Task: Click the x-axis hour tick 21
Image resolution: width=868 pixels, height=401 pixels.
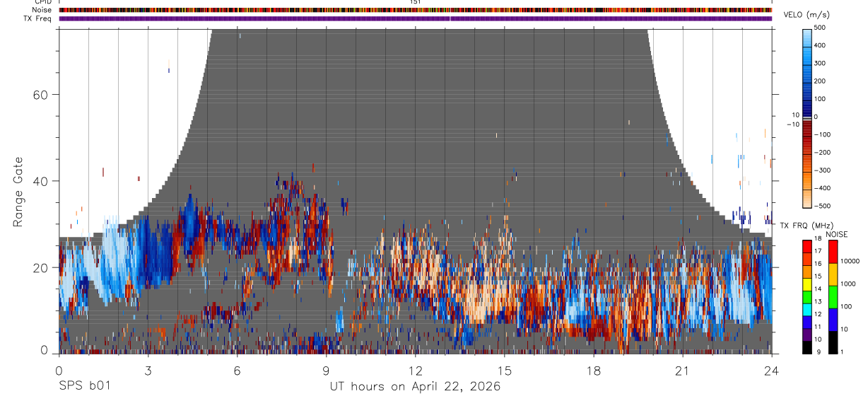Action: click(683, 370)
